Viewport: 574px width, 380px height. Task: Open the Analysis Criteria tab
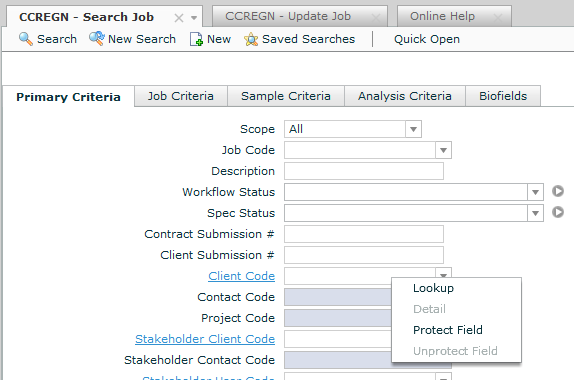(405, 96)
